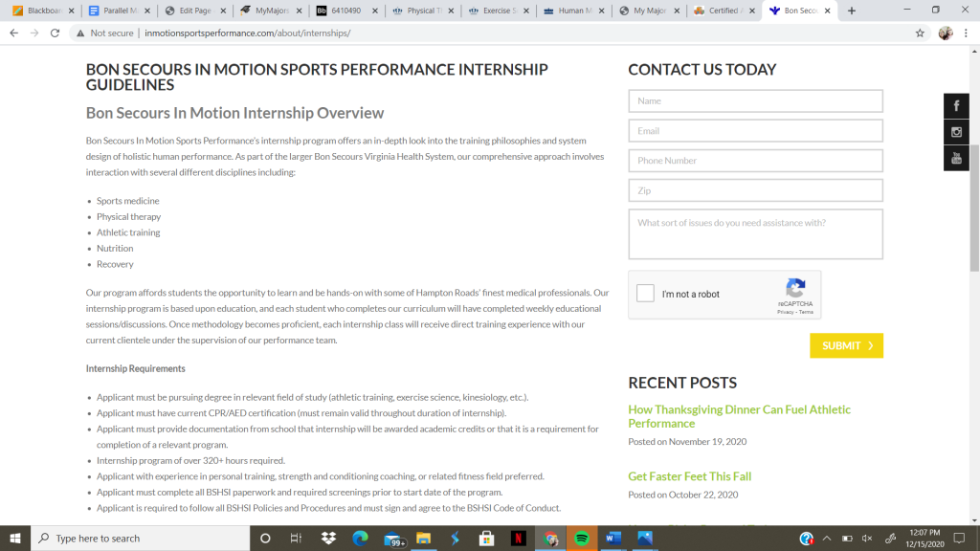This screenshot has height=551, width=980.
Task: Open the Get Help tray icon
Action: [806, 538]
